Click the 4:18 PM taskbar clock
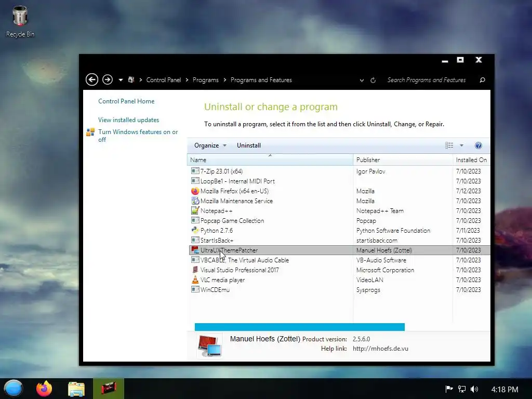 (x=504, y=389)
